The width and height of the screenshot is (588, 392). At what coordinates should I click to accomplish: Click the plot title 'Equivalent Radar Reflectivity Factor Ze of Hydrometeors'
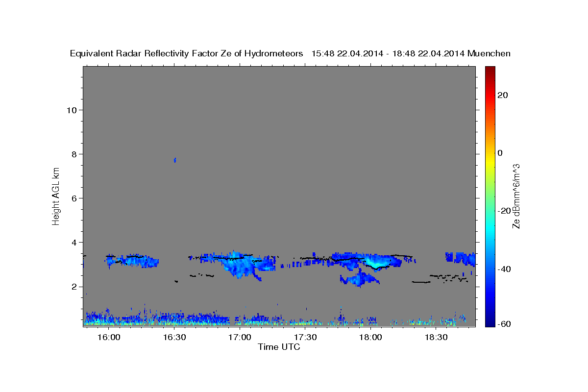pos(187,54)
